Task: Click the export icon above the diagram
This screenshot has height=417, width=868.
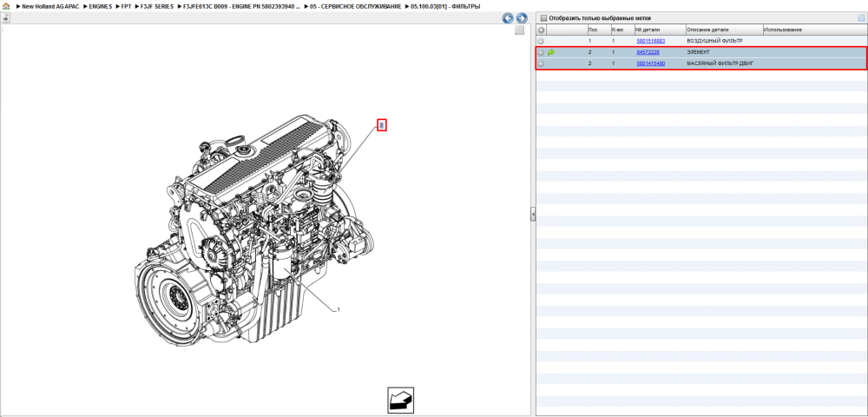Action: pyautogui.click(x=5, y=17)
